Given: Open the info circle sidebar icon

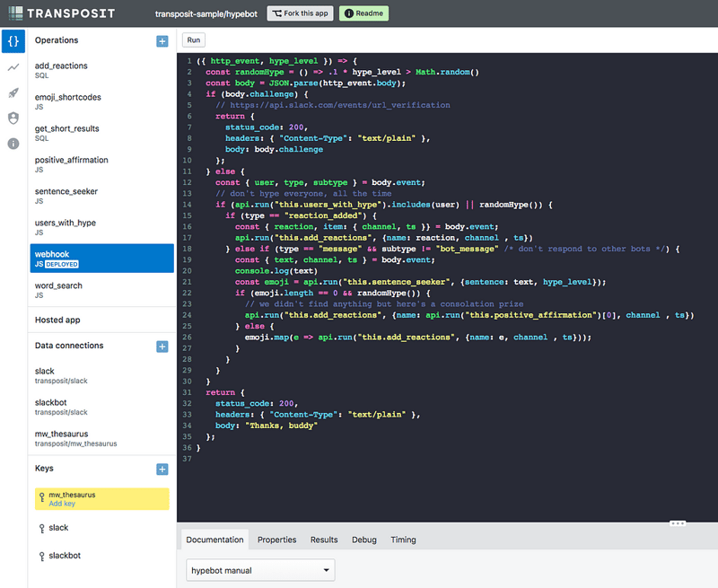Looking at the screenshot, I should (x=13, y=144).
